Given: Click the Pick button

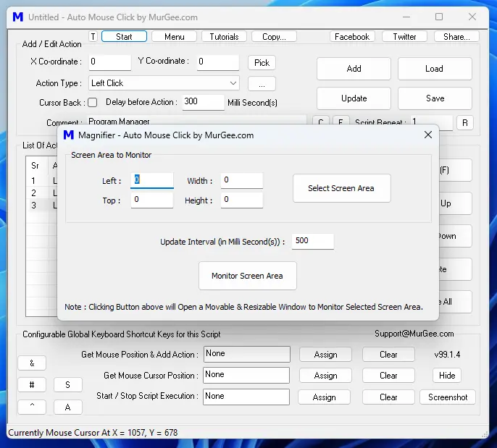Looking at the screenshot, I should coord(262,63).
